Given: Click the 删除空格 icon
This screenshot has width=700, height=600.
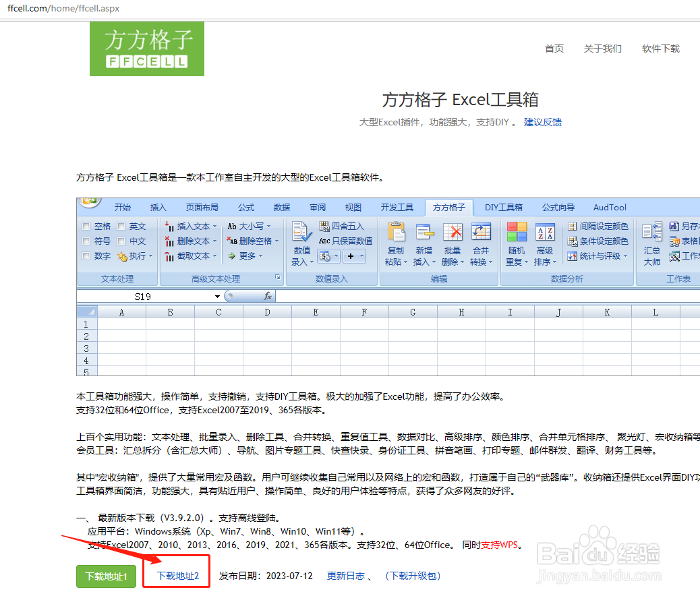Looking at the screenshot, I should coord(232,241).
